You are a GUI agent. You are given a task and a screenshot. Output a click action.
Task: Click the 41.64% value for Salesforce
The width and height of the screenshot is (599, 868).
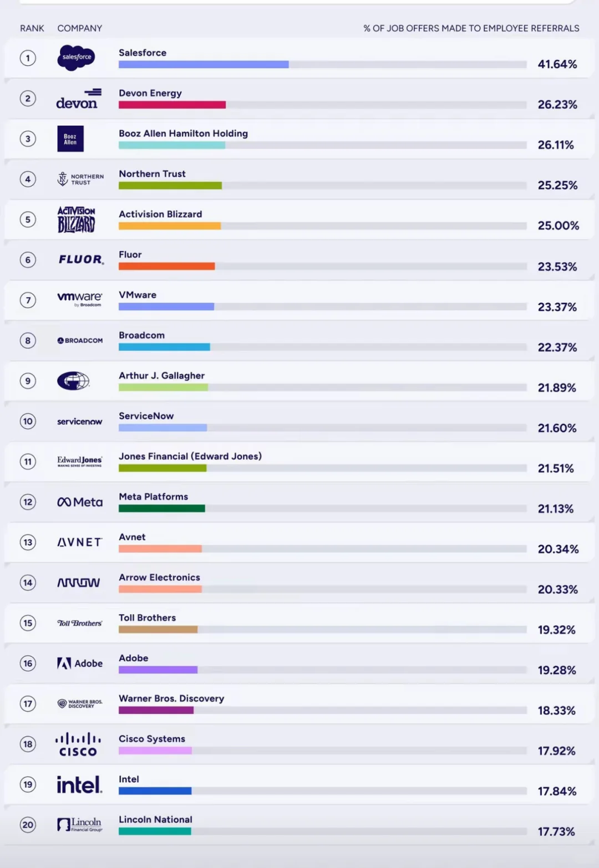[557, 64]
